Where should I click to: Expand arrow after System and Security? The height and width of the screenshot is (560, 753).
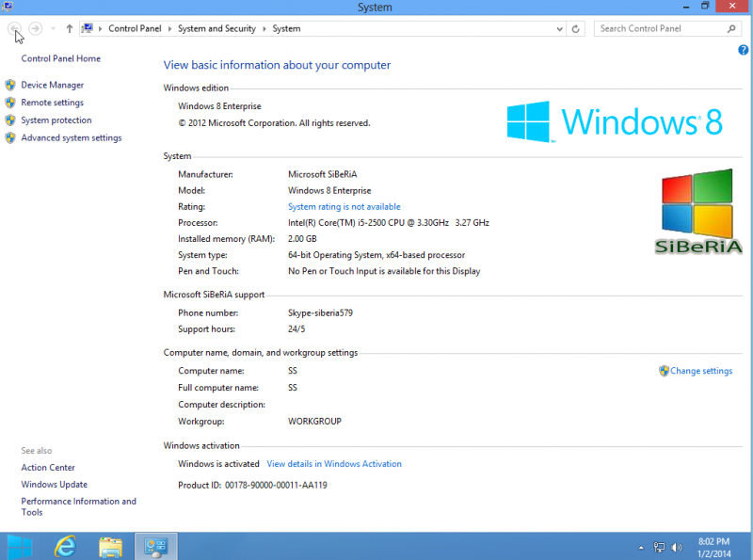tap(264, 29)
